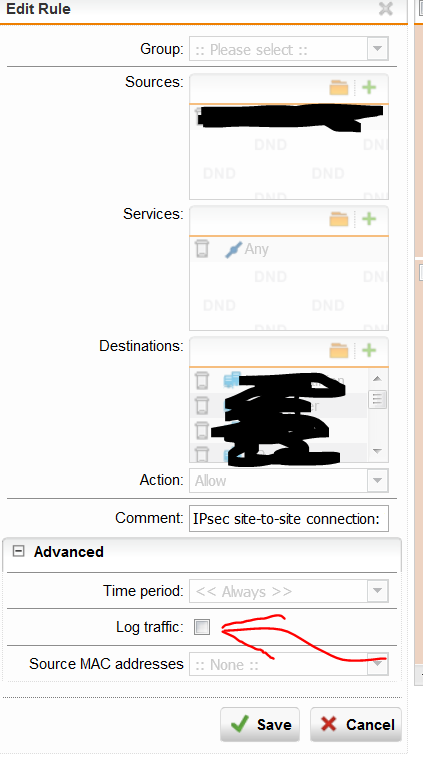Open the Source MAC addresses dropdown
The width and height of the screenshot is (423, 757).
click(x=289, y=664)
